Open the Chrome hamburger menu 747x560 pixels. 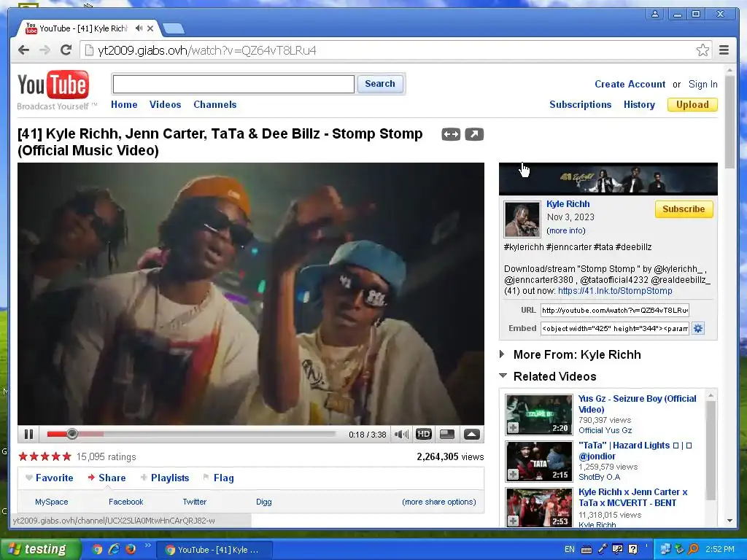(x=724, y=50)
